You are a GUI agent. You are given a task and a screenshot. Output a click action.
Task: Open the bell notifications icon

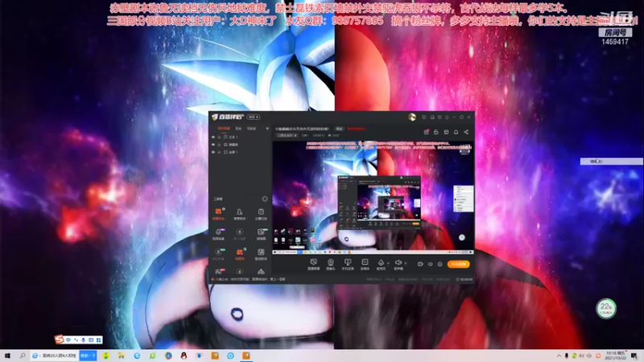point(456,132)
